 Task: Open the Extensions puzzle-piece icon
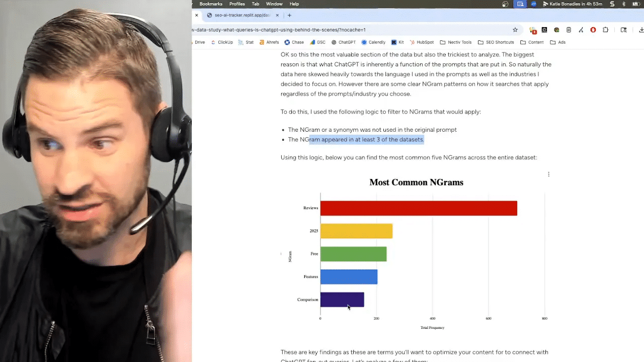(605, 30)
